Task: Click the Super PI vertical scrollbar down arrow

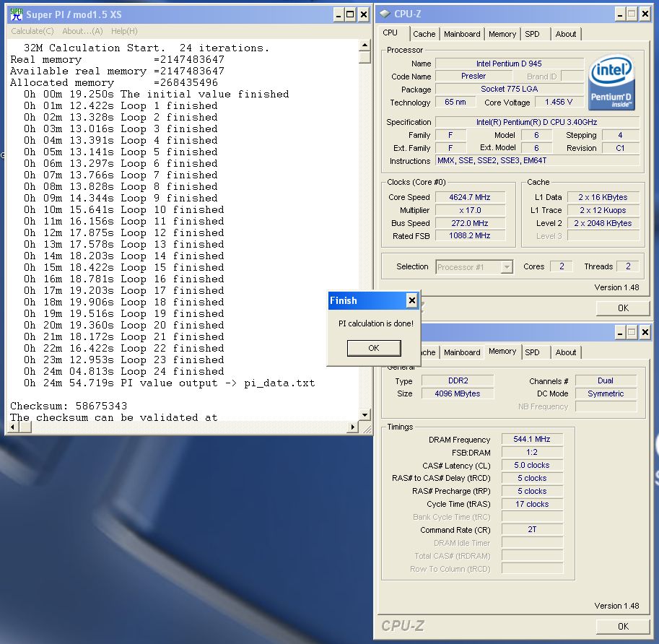Action: 365,415
